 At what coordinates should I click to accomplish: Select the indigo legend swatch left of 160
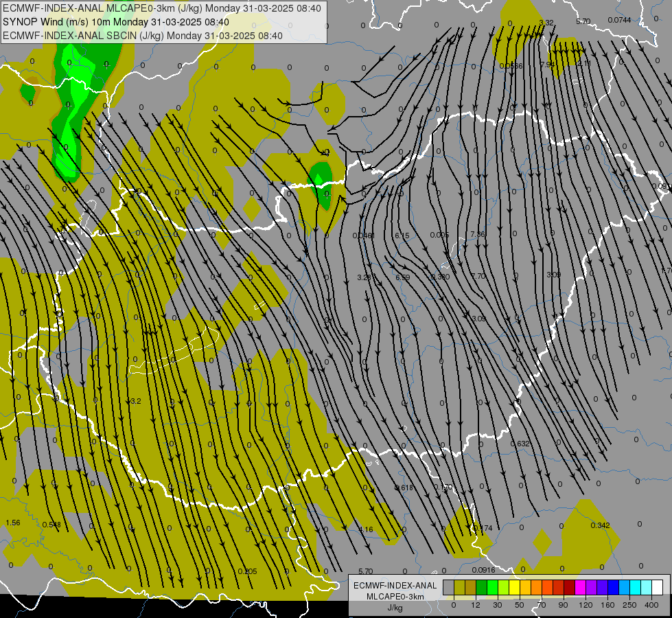pos(603,587)
